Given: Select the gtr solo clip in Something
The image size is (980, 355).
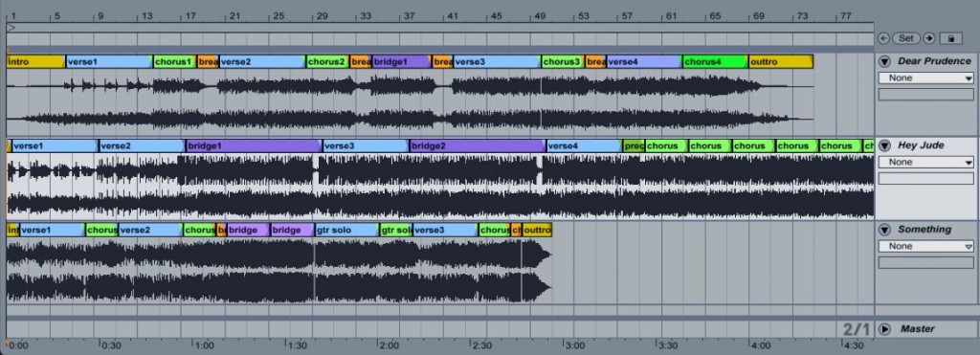Looking at the screenshot, I should [x=346, y=230].
